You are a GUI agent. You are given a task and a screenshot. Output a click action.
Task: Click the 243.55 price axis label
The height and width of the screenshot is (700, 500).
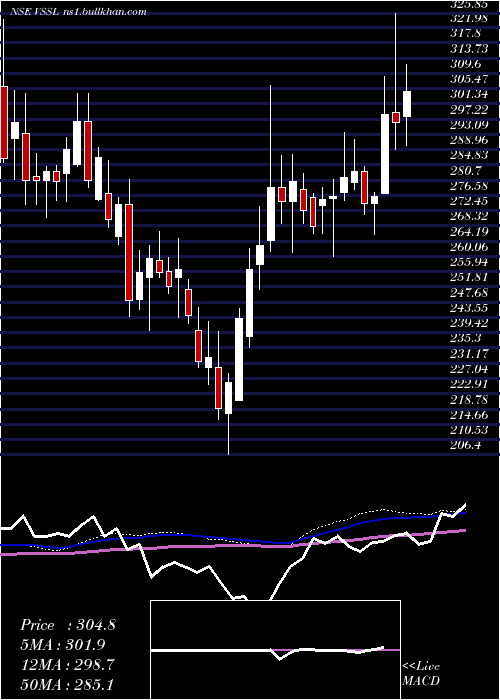469,308
